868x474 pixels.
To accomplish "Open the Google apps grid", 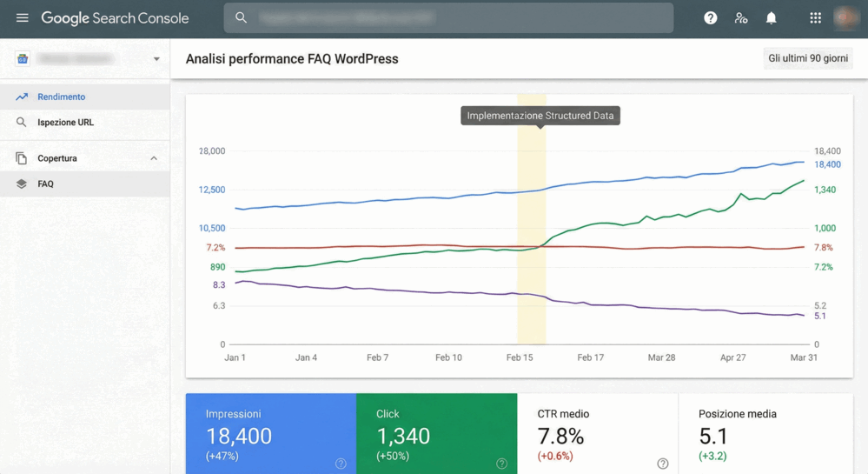I will (815, 18).
